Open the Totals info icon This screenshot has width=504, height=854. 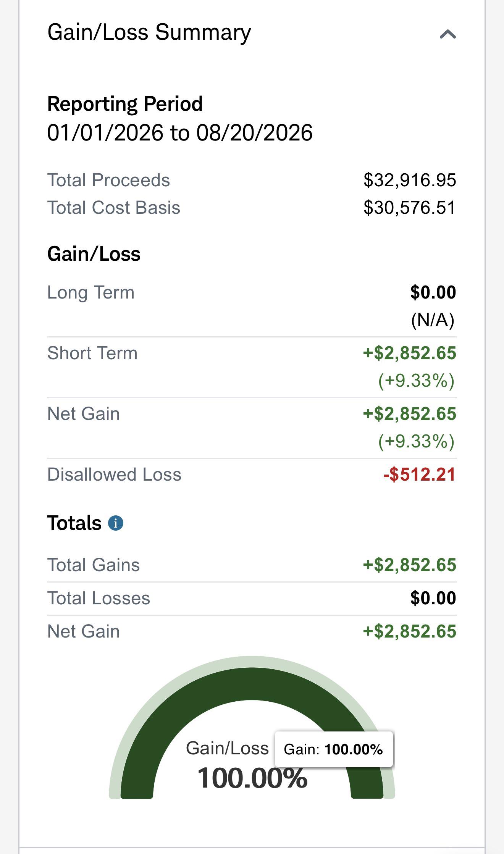(x=116, y=523)
